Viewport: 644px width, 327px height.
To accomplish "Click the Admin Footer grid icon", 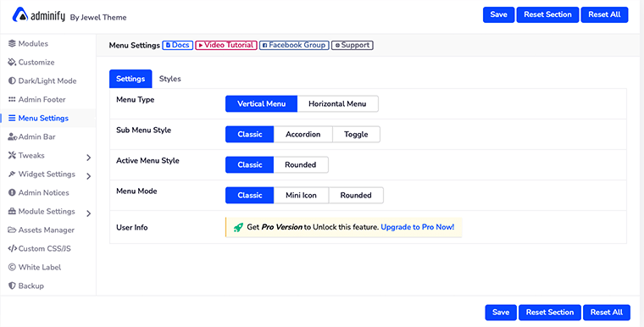I will pyautogui.click(x=12, y=99).
